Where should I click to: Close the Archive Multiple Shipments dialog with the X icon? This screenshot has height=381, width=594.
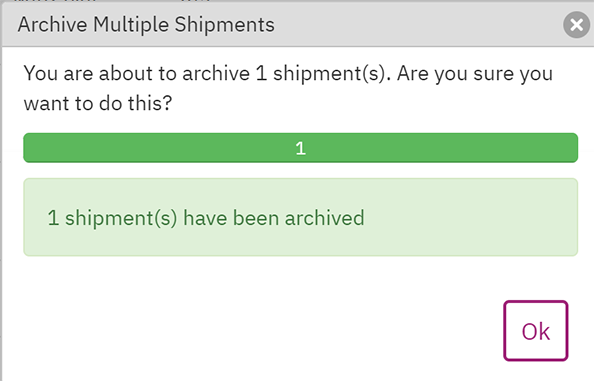(576, 25)
